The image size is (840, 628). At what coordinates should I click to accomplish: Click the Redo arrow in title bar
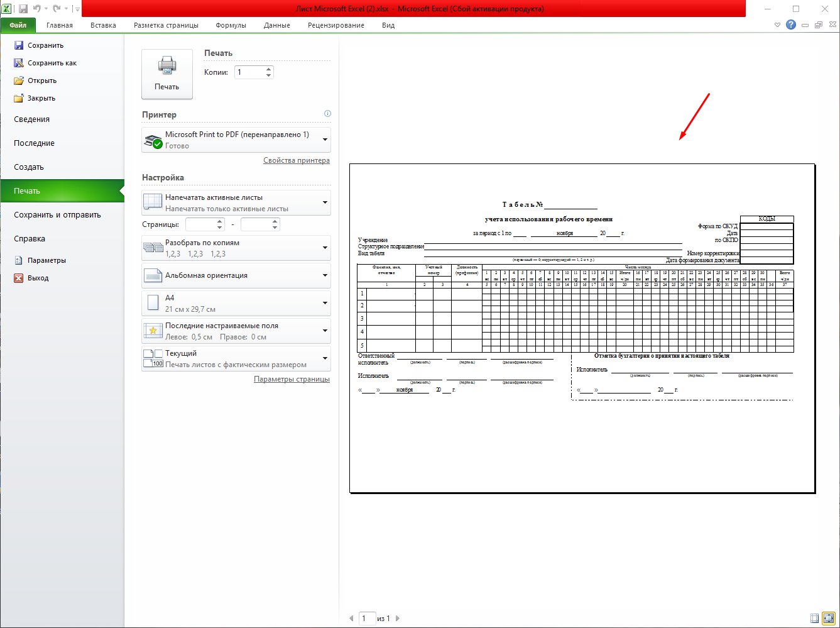[x=57, y=9]
